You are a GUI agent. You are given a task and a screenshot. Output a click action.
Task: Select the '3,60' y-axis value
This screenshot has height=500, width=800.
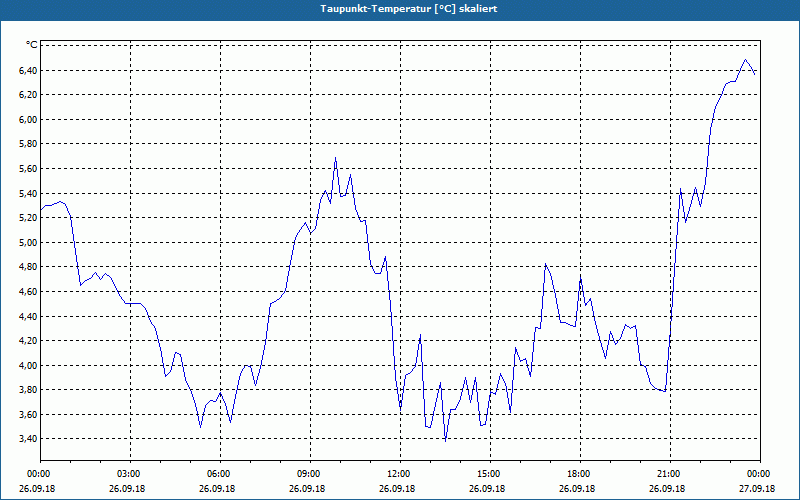tap(28, 414)
